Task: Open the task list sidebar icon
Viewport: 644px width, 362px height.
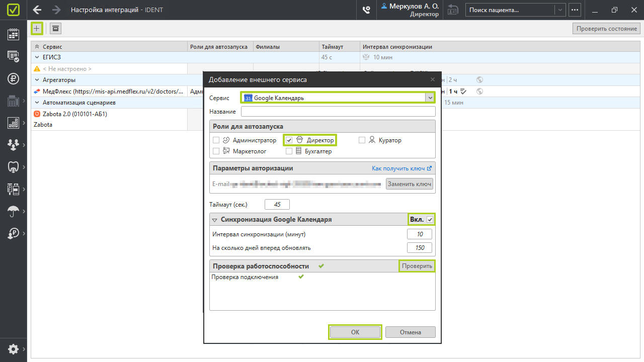Action: pos(14,56)
